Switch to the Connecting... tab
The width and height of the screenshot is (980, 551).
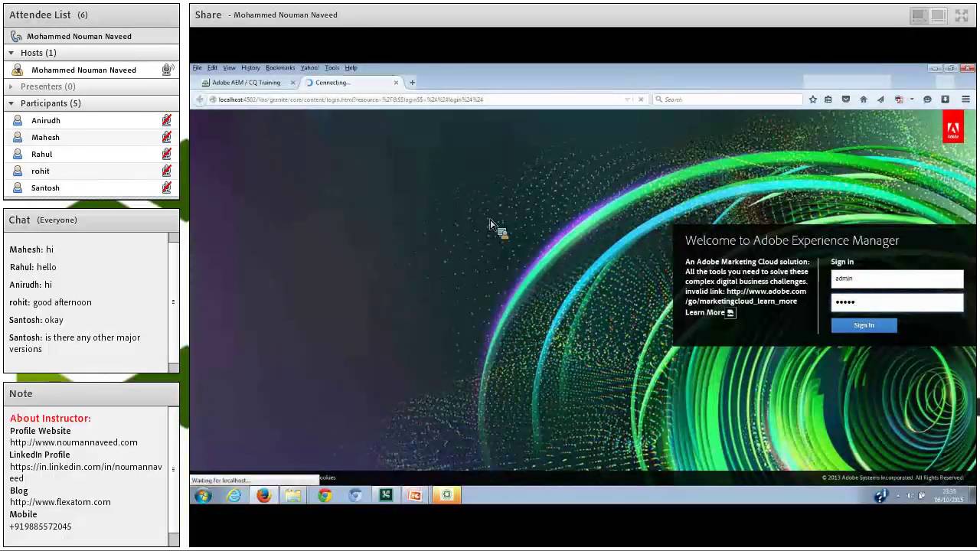coord(351,83)
